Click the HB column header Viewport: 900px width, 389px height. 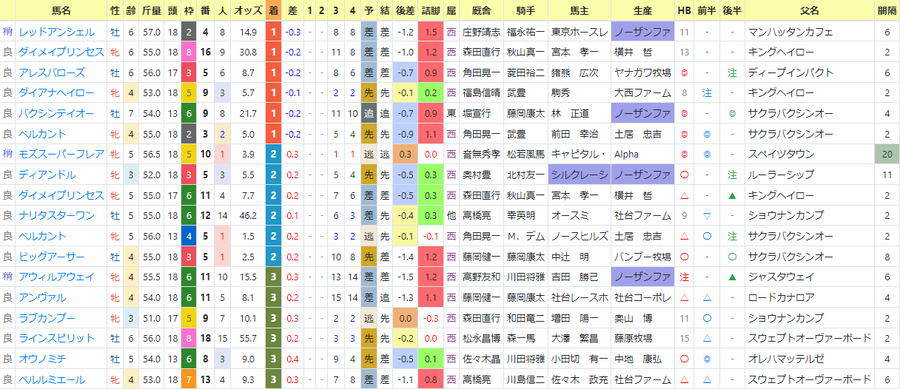(684, 11)
